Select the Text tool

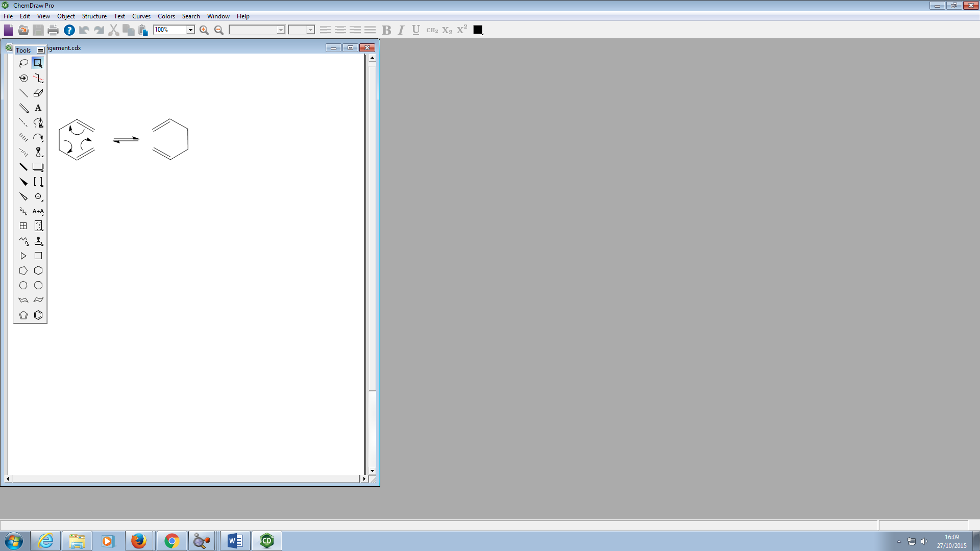pos(38,108)
